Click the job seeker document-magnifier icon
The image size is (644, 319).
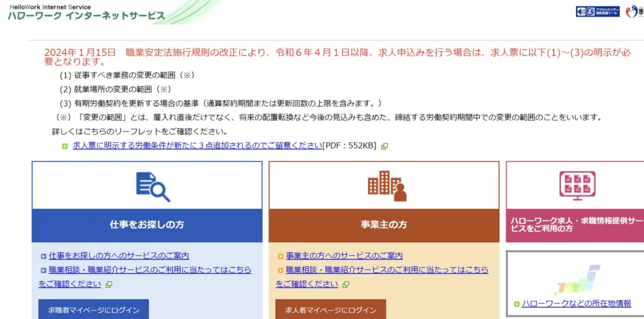pos(153,186)
